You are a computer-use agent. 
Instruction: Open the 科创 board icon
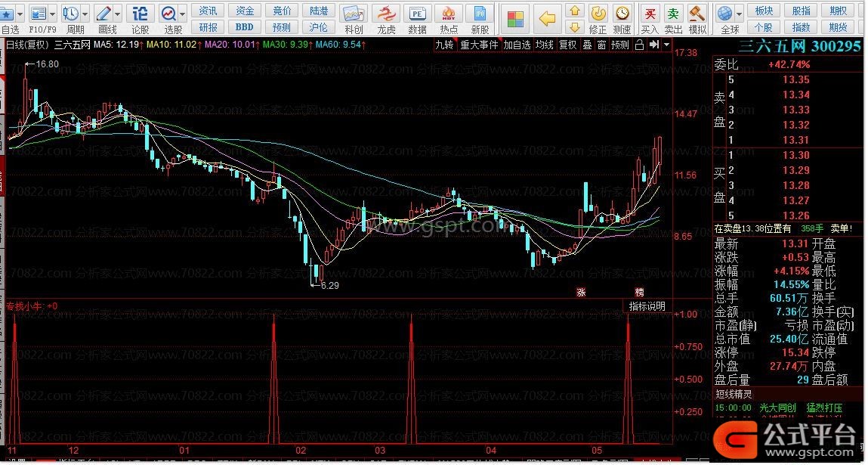point(354,14)
